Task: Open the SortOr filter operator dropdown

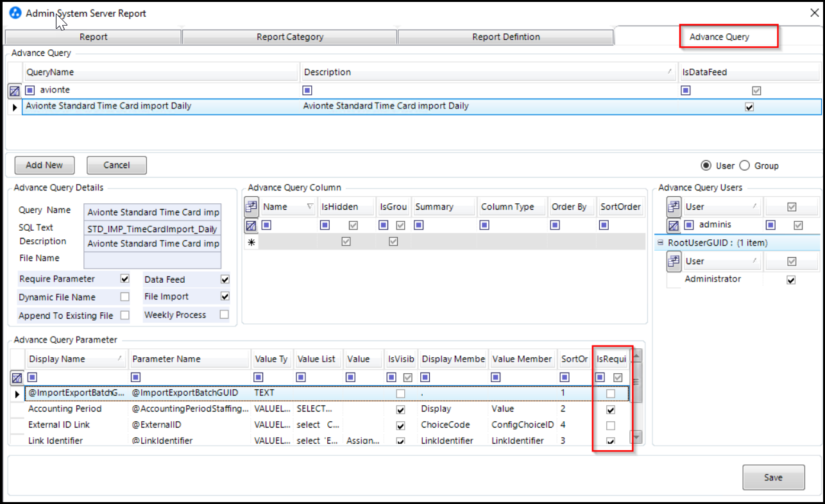Action: pos(565,377)
